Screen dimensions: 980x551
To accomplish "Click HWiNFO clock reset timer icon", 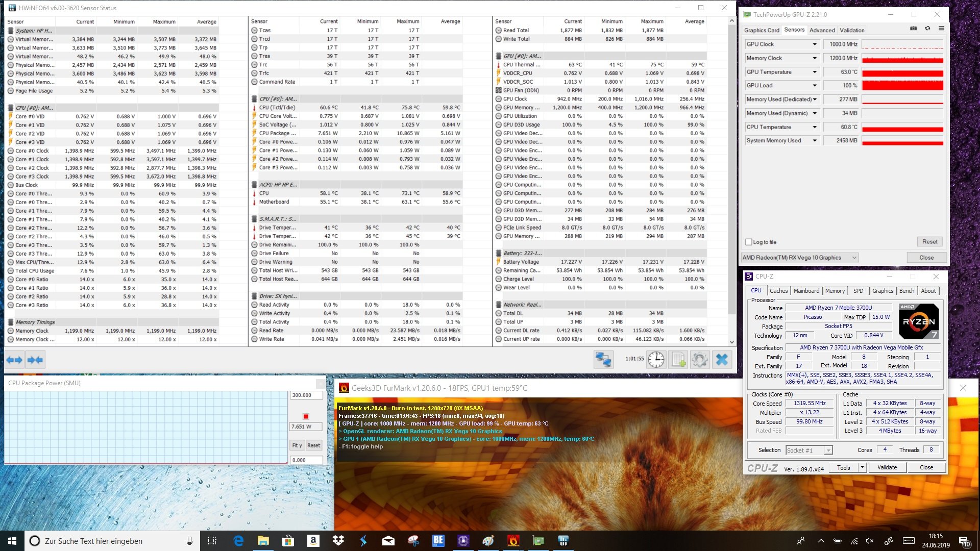I will coord(656,360).
